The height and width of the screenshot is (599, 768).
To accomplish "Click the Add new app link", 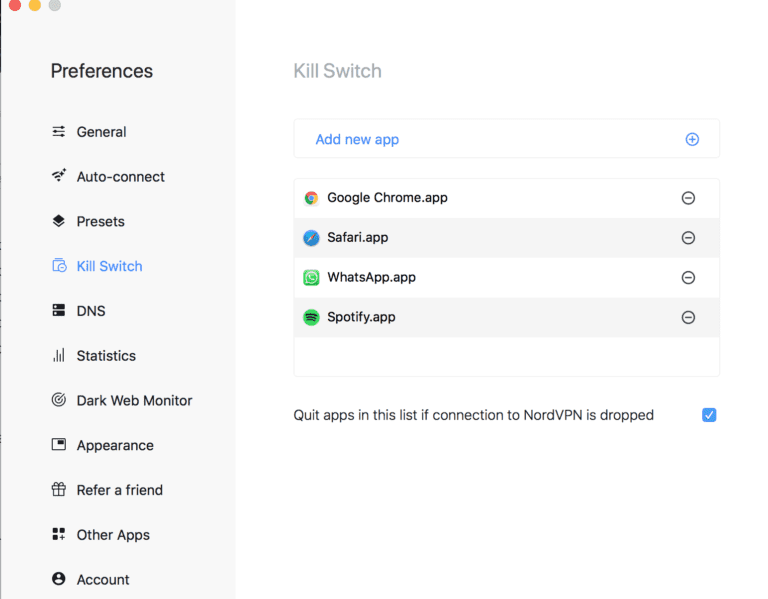I will coord(357,139).
